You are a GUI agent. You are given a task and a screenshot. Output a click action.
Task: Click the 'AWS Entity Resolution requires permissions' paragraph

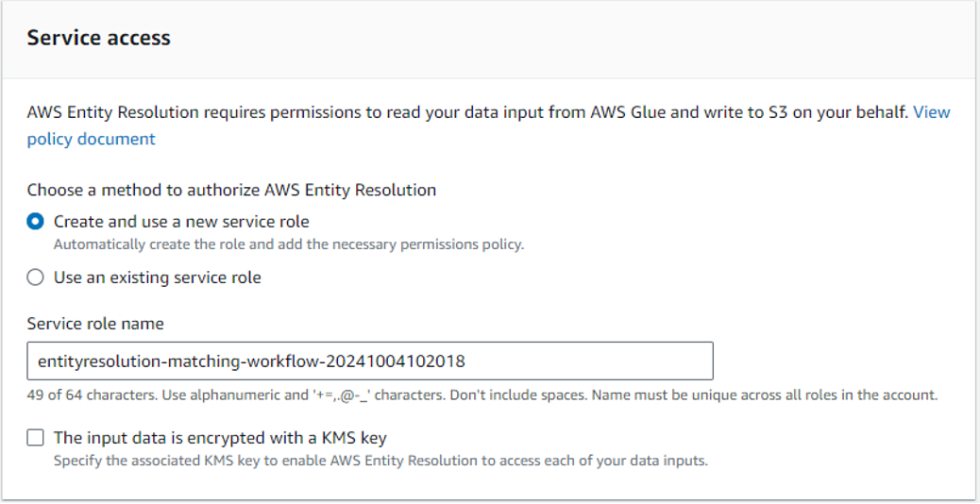467,112
